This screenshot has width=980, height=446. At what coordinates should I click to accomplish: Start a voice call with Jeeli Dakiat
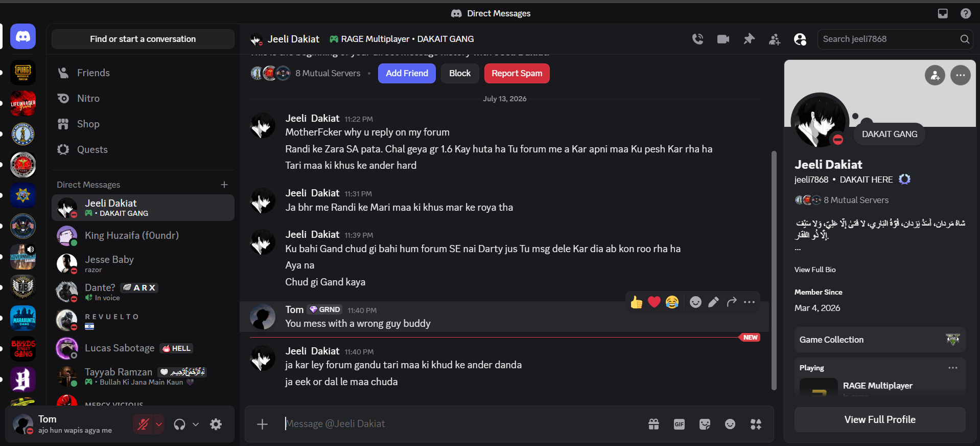pyautogui.click(x=697, y=39)
